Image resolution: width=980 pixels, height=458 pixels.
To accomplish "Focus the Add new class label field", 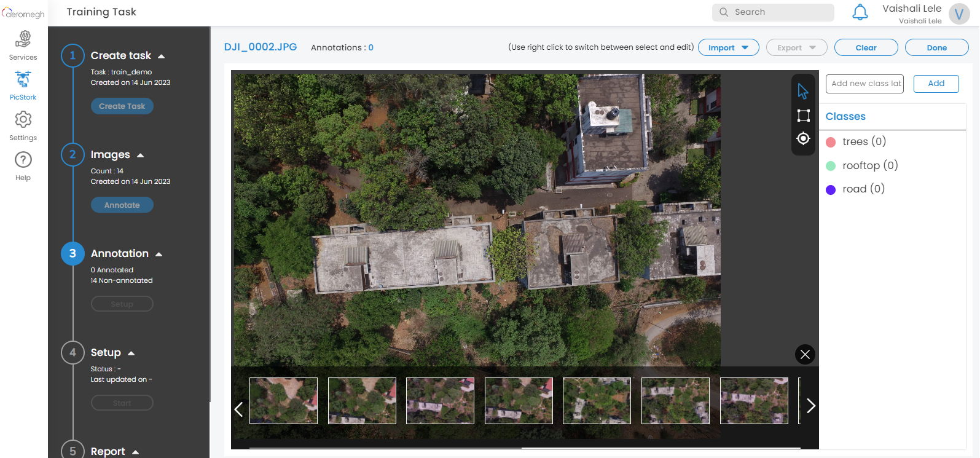I will coord(864,84).
